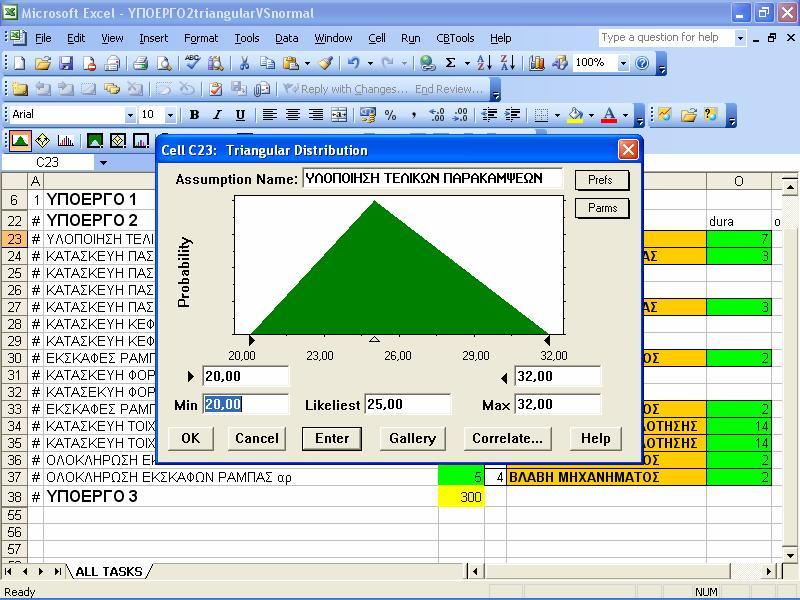Click the Open folder icon in standard toolbar
The width and height of the screenshot is (800, 600).
42,63
